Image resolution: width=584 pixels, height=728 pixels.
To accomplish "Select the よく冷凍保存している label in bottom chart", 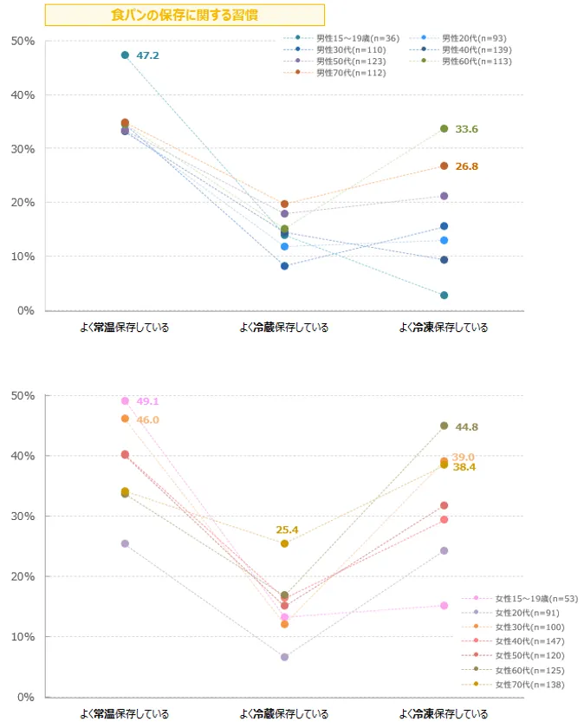I will (444, 714).
